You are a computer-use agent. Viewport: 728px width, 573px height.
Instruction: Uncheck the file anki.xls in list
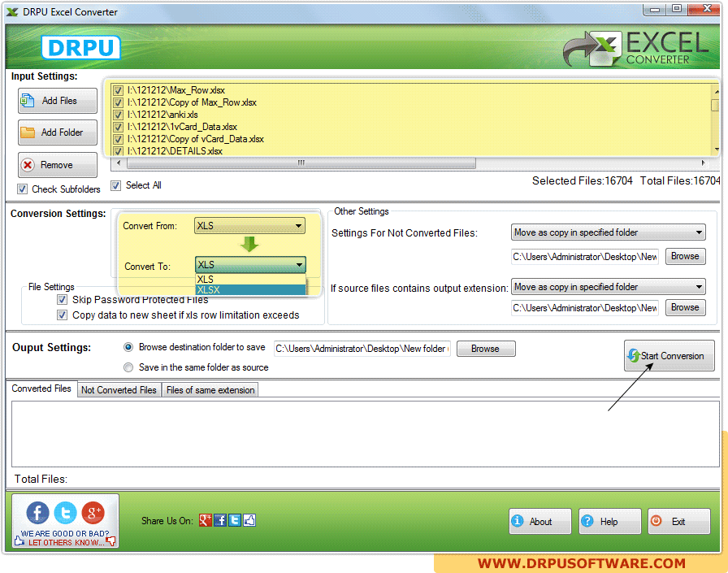(118, 115)
